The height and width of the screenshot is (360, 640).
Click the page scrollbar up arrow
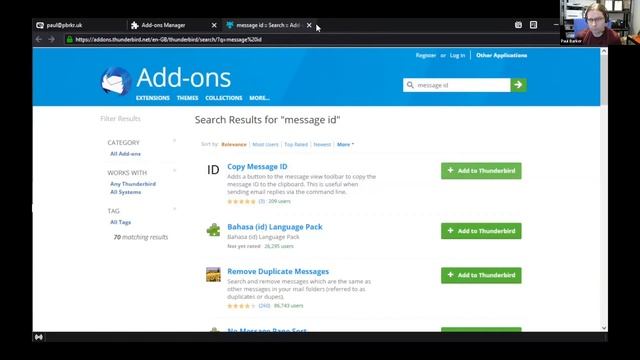tap(604, 51)
